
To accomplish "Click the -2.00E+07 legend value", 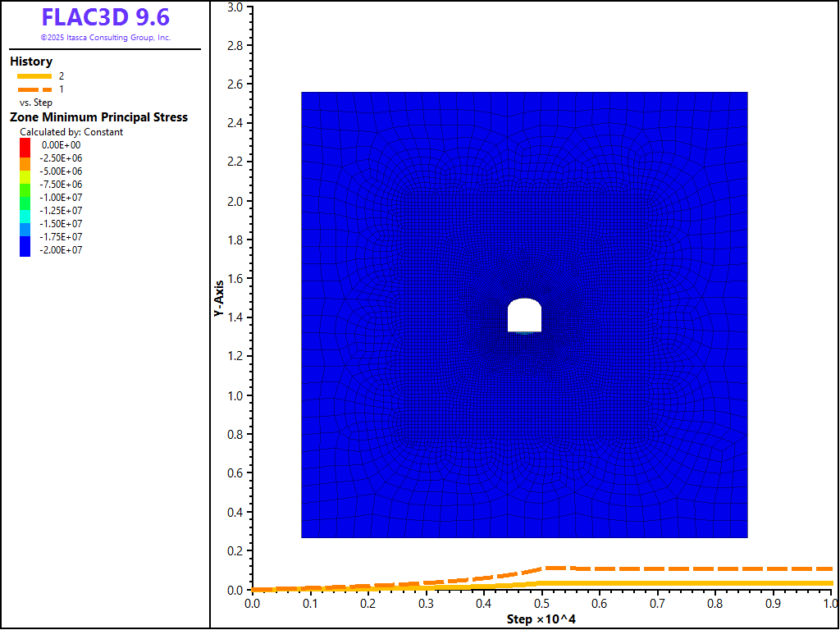I will pos(62,250).
